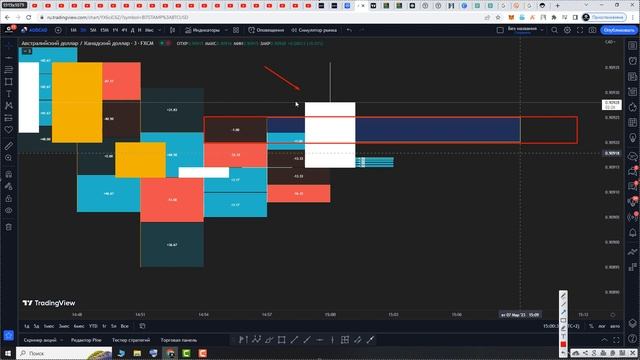Screen dimensions: 640x360
Task: Undo the last chart action
Action: [349, 30]
